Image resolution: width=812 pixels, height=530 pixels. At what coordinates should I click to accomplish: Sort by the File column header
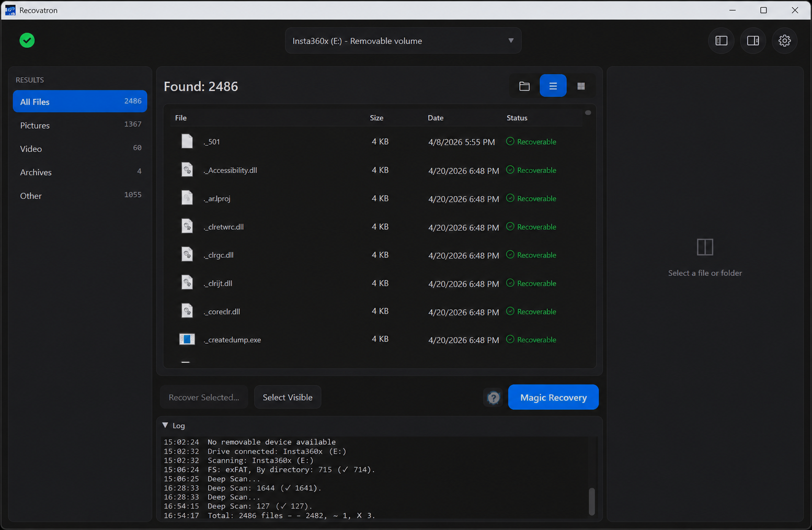[x=181, y=118]
